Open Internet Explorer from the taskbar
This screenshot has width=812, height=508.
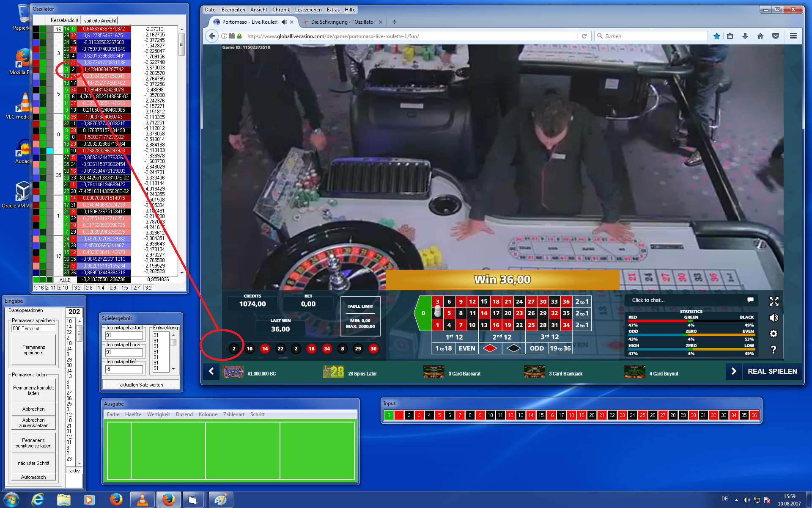(x=38, y=500)
